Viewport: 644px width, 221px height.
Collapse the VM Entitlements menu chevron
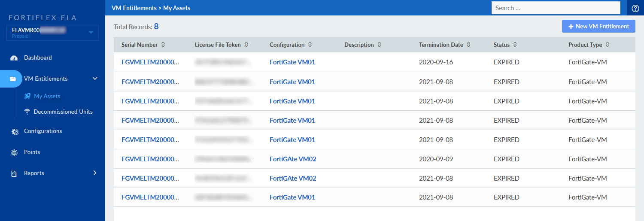tap(95, 79)
